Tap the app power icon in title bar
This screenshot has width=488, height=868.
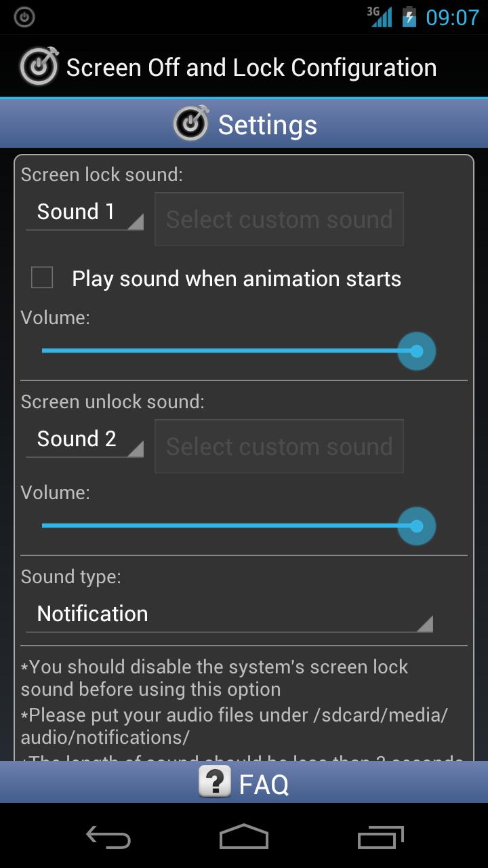39,66
